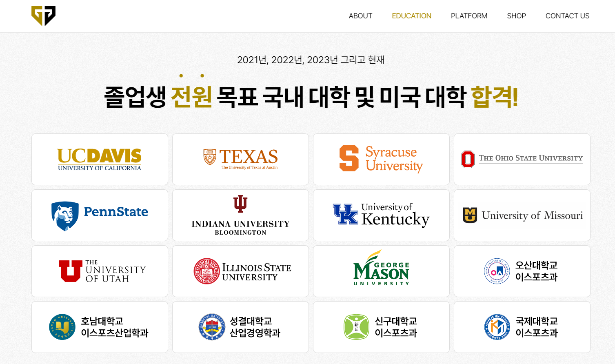Click the Indiana University Bloomington text
The width and height of the screenshot is (615, 364).
pos(240,228)
